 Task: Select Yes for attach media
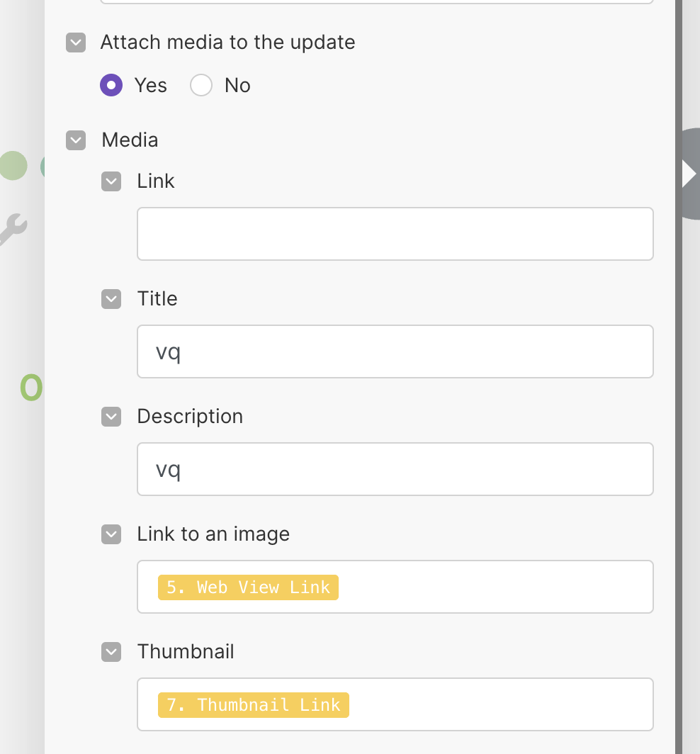(111, 86)
